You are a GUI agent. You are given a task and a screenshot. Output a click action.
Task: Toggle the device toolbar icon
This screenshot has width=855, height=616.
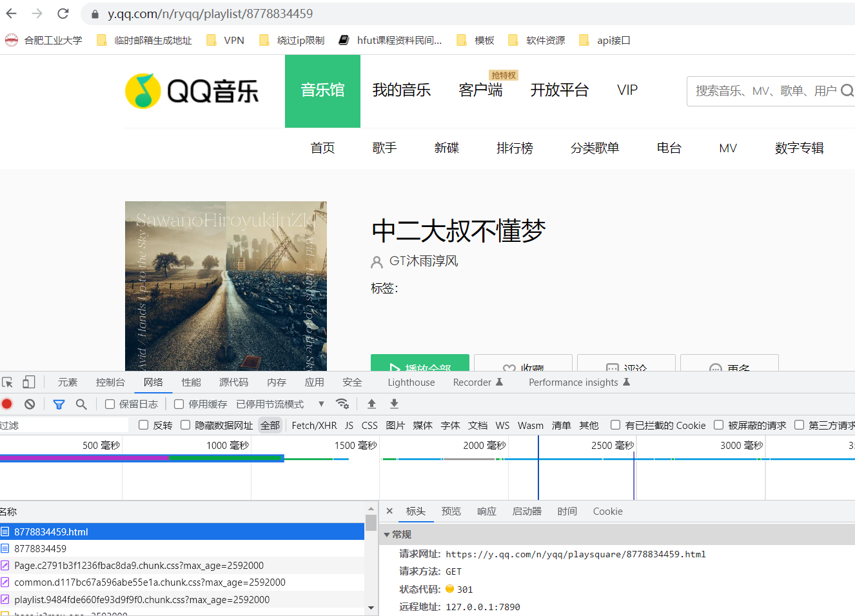28,383
